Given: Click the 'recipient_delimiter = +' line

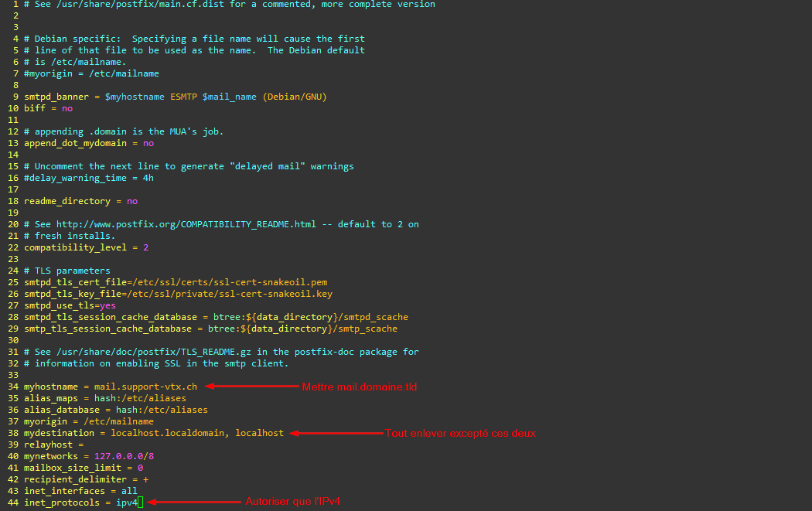Looking at the screenshot, I should [86, 479].
